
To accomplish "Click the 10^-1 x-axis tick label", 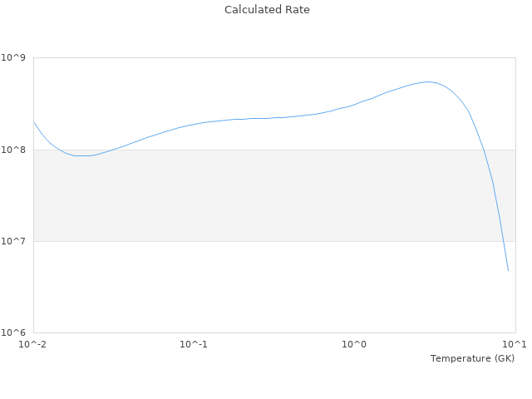I will 194,344.
